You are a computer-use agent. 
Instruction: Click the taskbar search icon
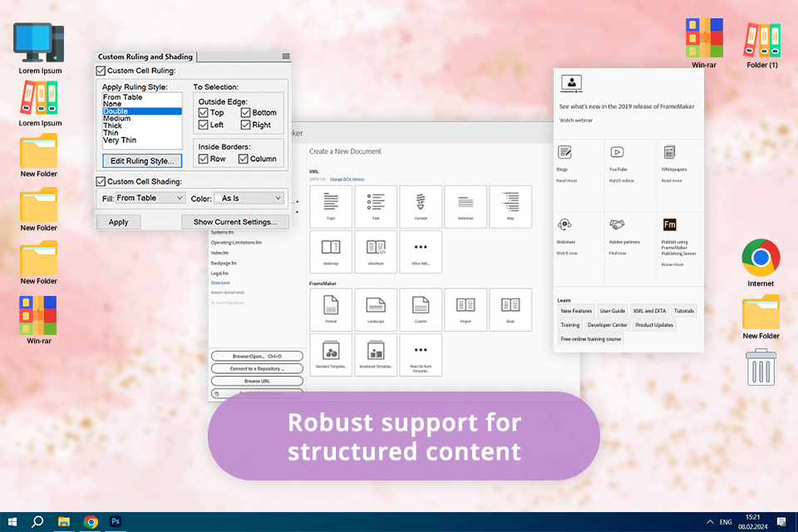click(x=37, y=522)
